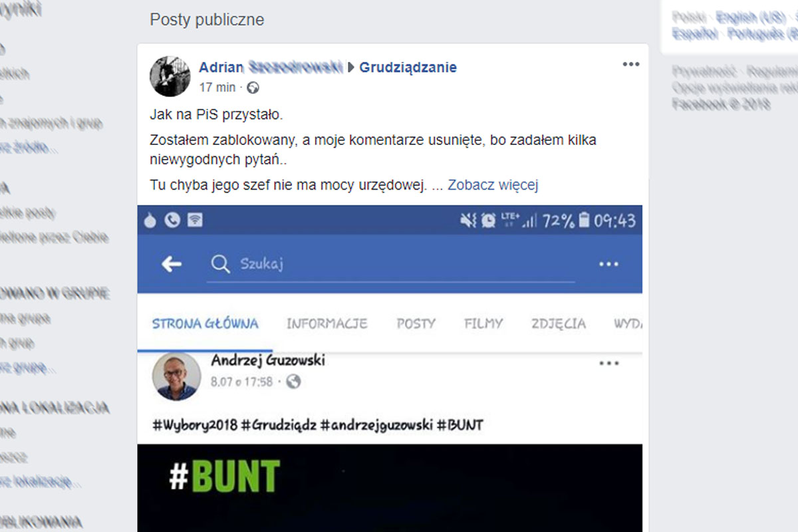
Task: Select the FILMY tab
Action: (x=483, y=324)
